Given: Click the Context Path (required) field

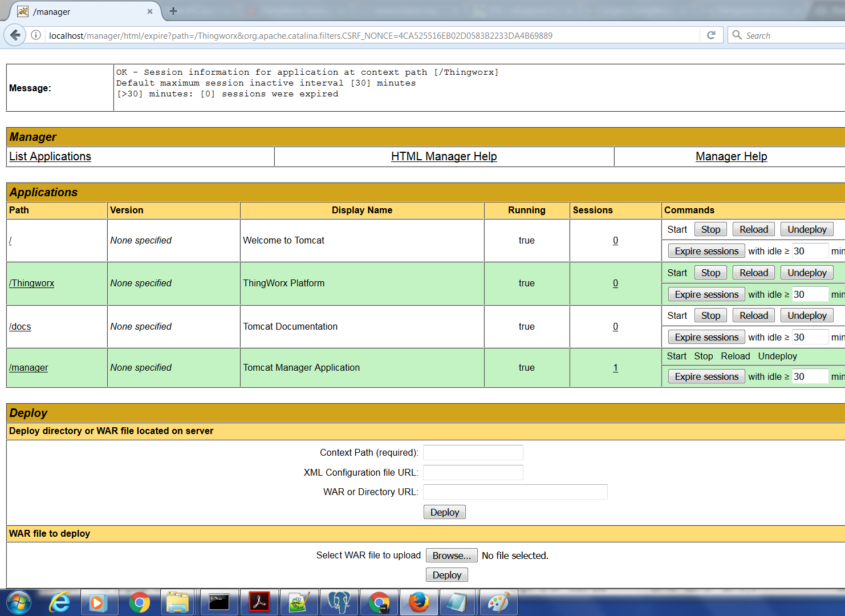Looking at the screenshot, I should 473,453.
